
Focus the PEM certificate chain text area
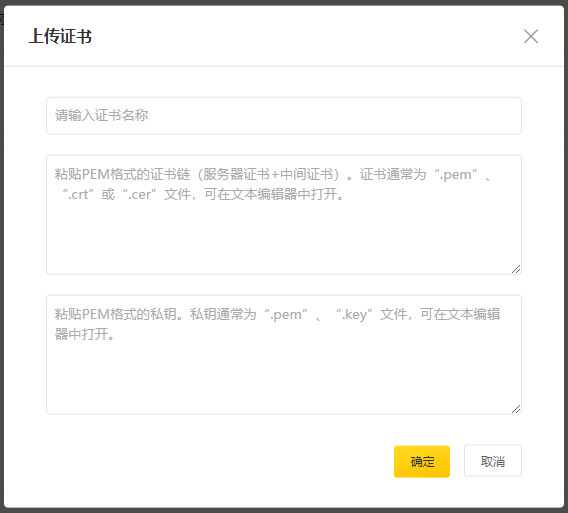[284, 214]
